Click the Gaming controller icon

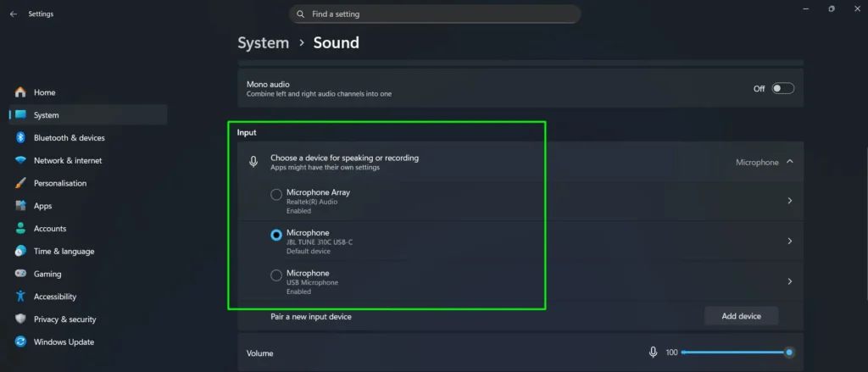click(x=20, y=274)
